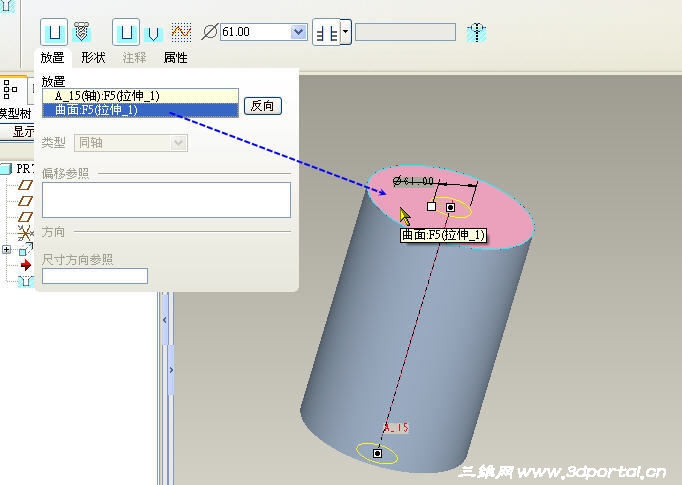Click the 尺寸方向参照 collector field
Image resolution: width=682 pixels, height=485 pixels.
tap(95, 276)
